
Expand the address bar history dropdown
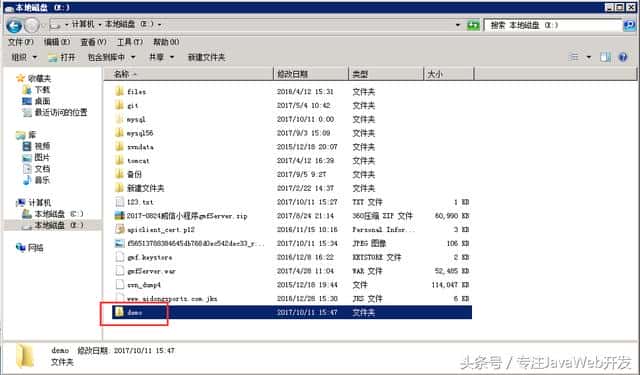pyautogui.click(x=458, y=25)
